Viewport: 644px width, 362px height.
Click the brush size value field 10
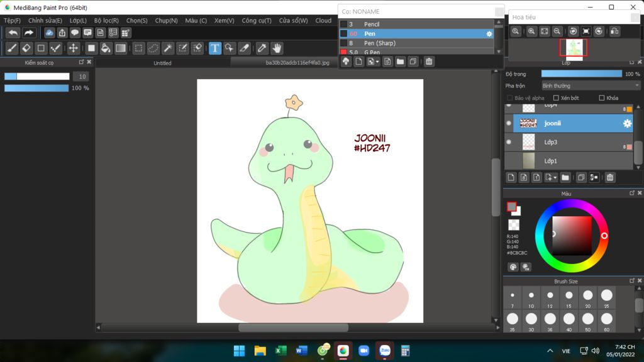(81, 76)
